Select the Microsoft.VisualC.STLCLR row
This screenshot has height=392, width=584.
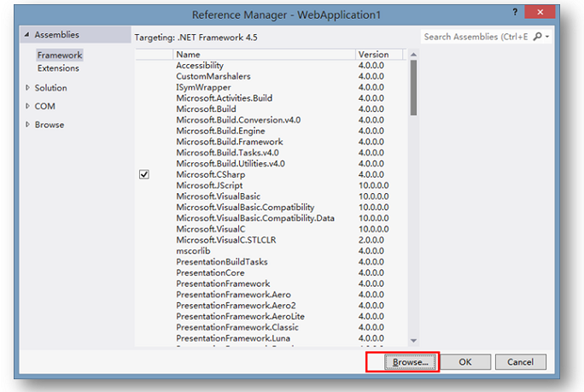(272, 240)
